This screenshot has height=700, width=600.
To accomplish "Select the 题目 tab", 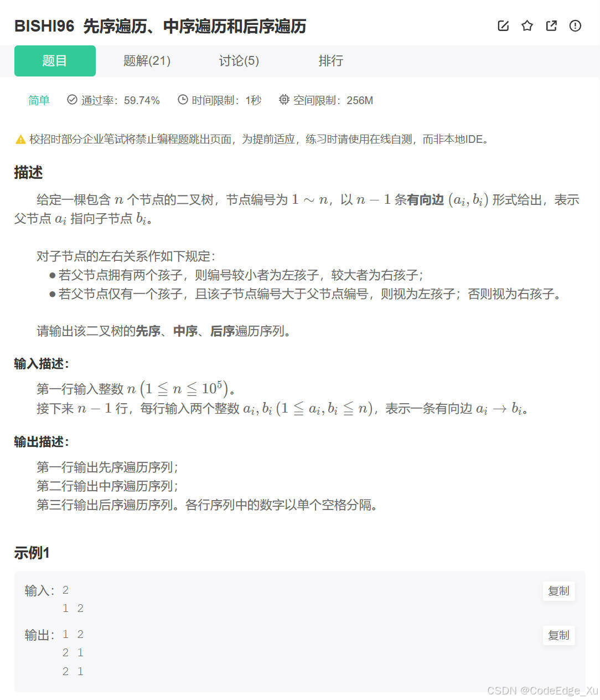I will 55,61.
